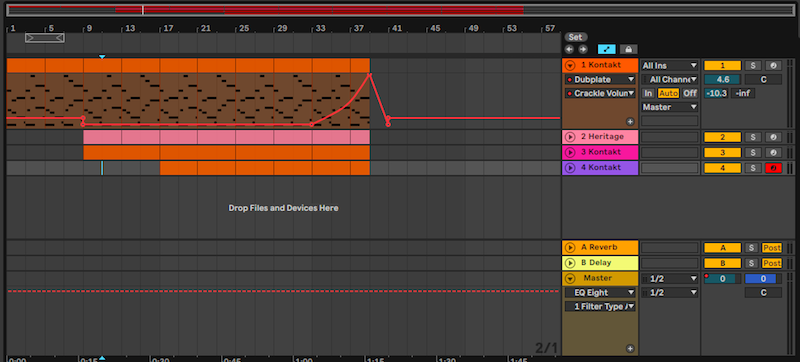Add automation lane on 1 Kontakt track
Screen dimensions: 800x362
coord(630,121)
